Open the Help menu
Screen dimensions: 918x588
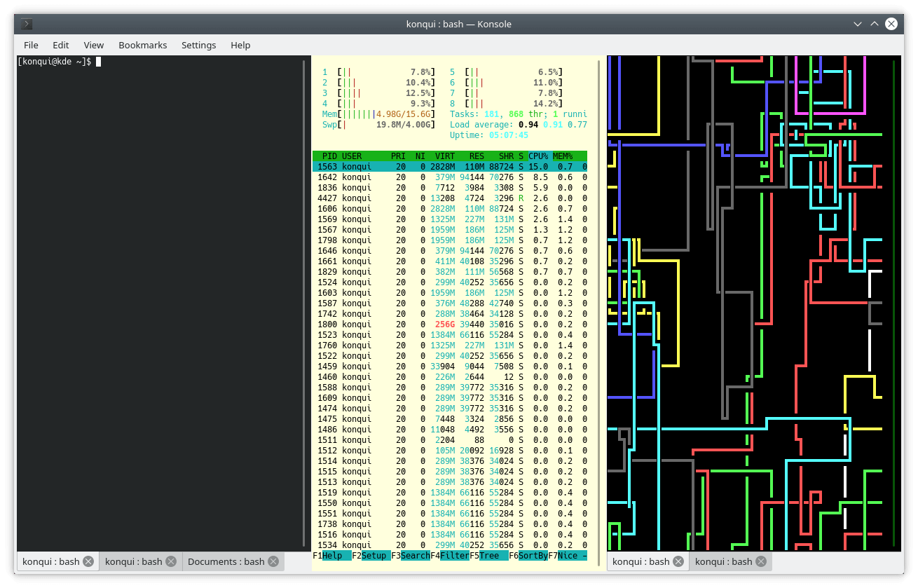pos(240,45)
